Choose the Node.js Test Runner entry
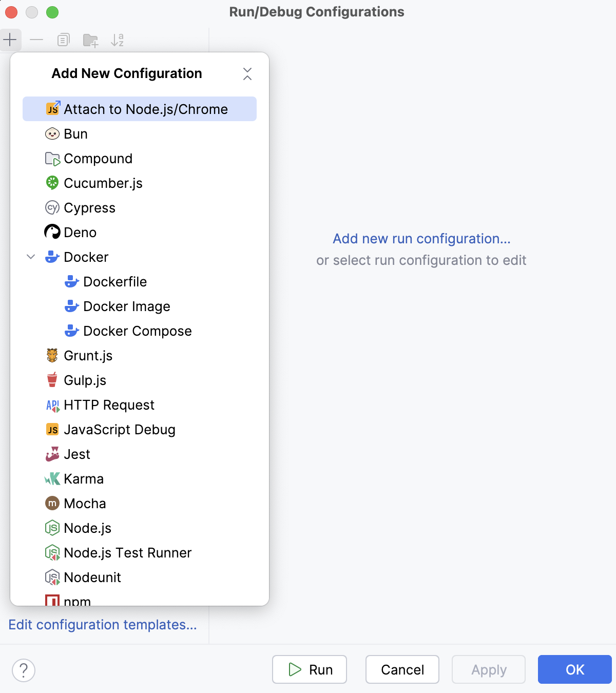Screen dimensions: 616x693 tap(127, 552)
